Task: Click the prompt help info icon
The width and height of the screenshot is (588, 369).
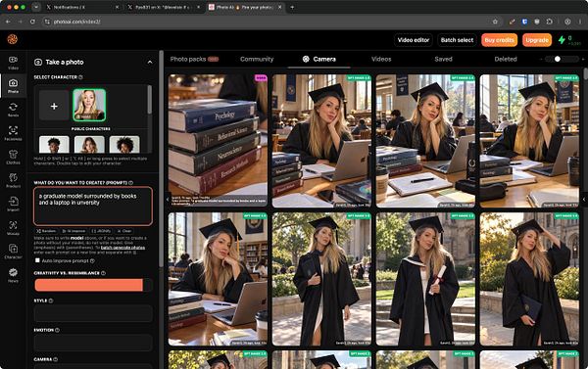Action: coord(131,183)
